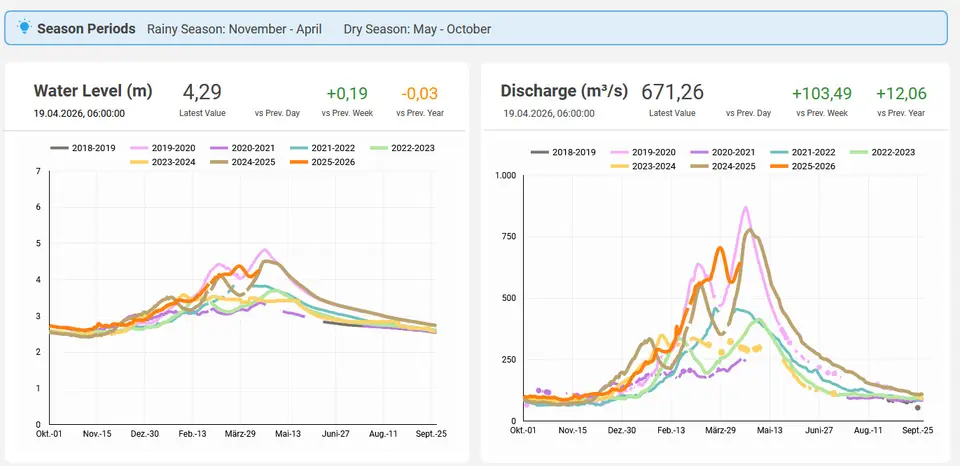
Task: Click Dez.-30 on Water Level x-axis
Action: click(144, 434)
